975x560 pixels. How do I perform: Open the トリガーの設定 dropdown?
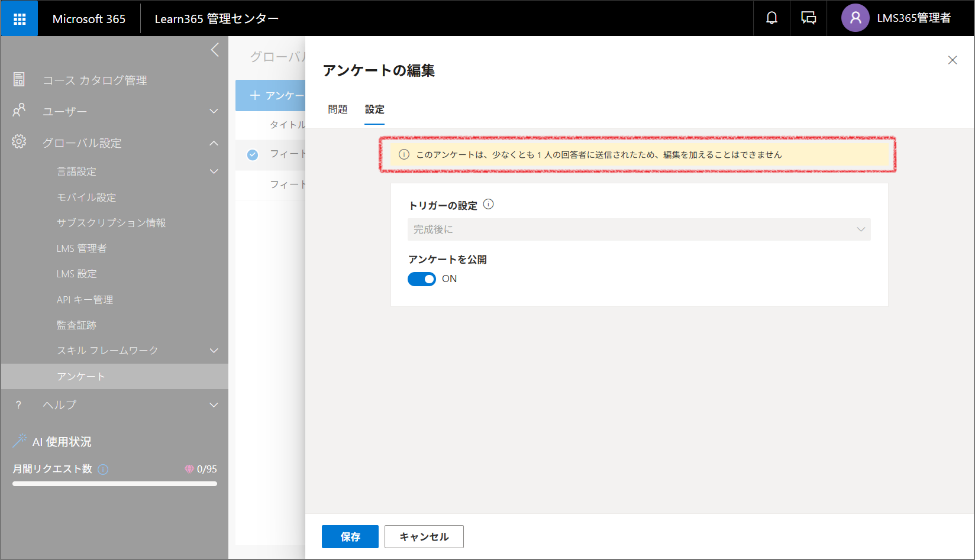pyautogui.click(x=639, y=229)
